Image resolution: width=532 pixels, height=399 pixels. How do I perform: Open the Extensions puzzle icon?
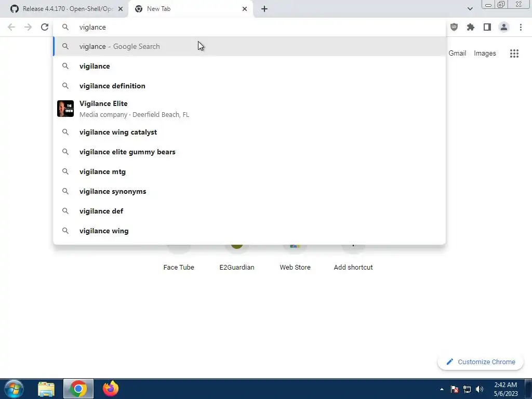coord(471,27)
